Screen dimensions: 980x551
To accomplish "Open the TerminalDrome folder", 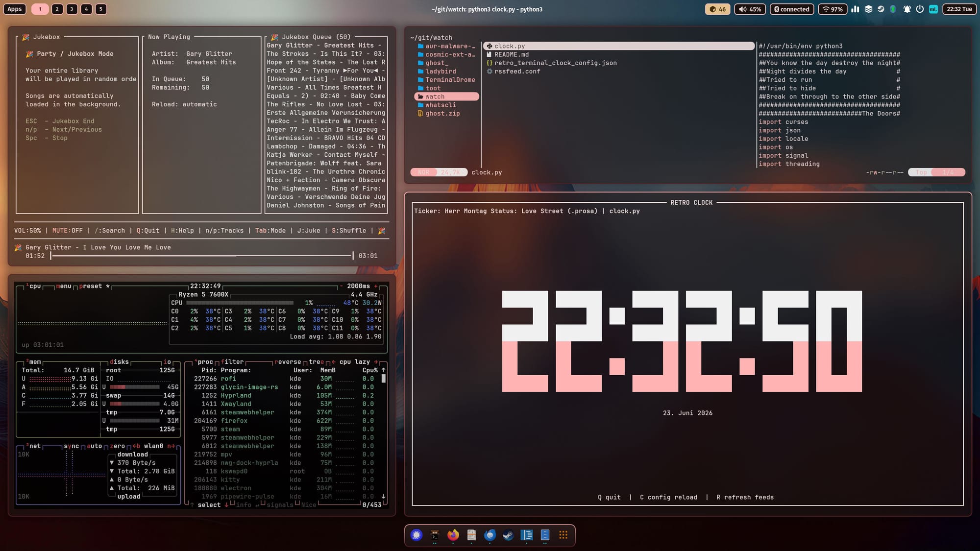I will [x=446, y=79].
